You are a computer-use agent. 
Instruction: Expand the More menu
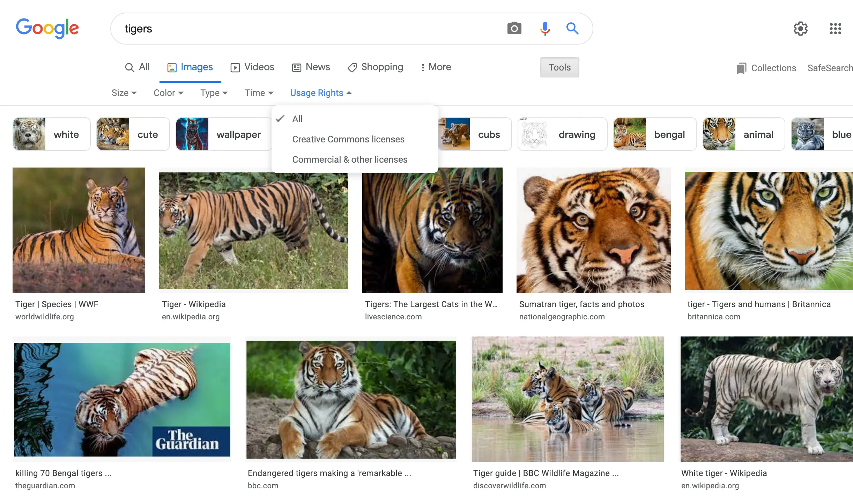[x=436, y=67]
